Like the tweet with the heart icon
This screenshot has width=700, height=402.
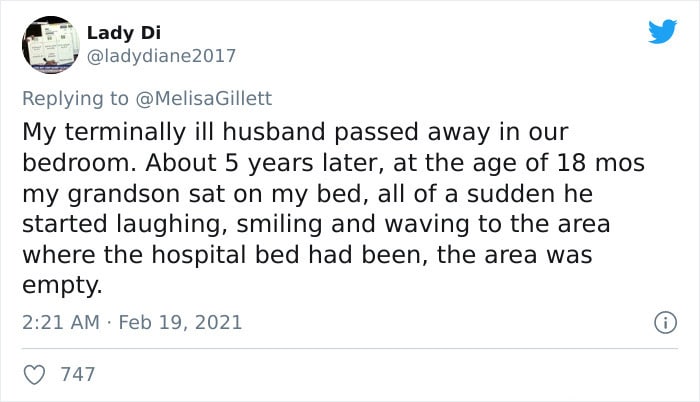pyautogui.click(x=34, y=374)
